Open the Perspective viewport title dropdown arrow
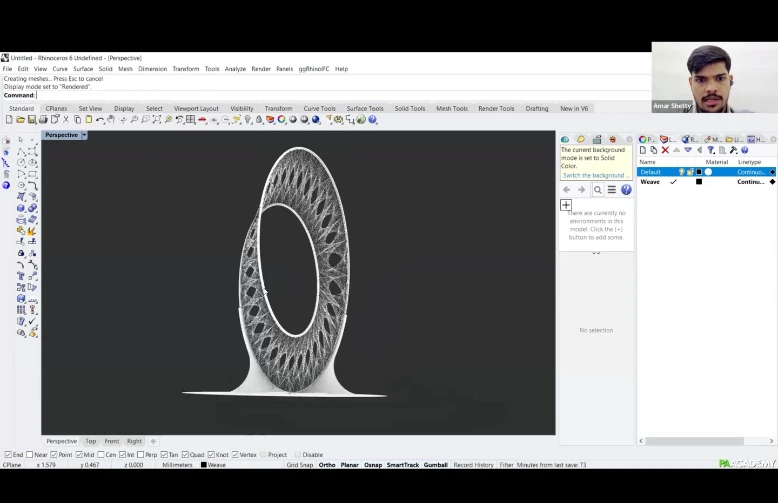 (84, 135)
